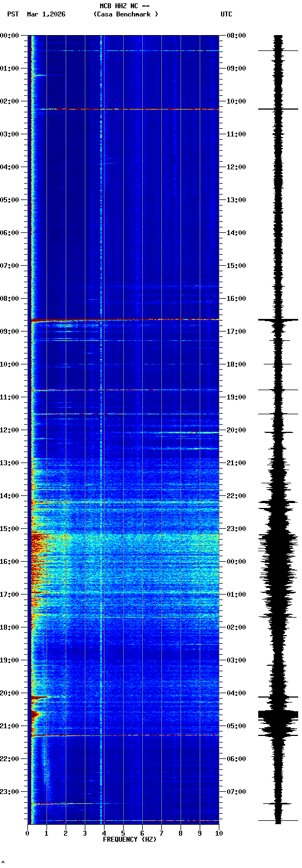Click the 'MCB HHZ NC --' station title
Image resolution: width=302 pixels, height=868 pixels.
coord(125,6)
